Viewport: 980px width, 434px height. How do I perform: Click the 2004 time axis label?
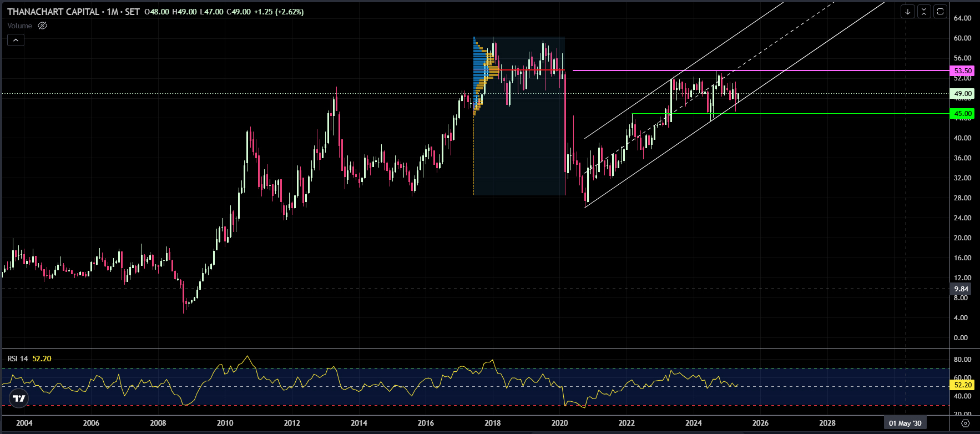point(24,423)
